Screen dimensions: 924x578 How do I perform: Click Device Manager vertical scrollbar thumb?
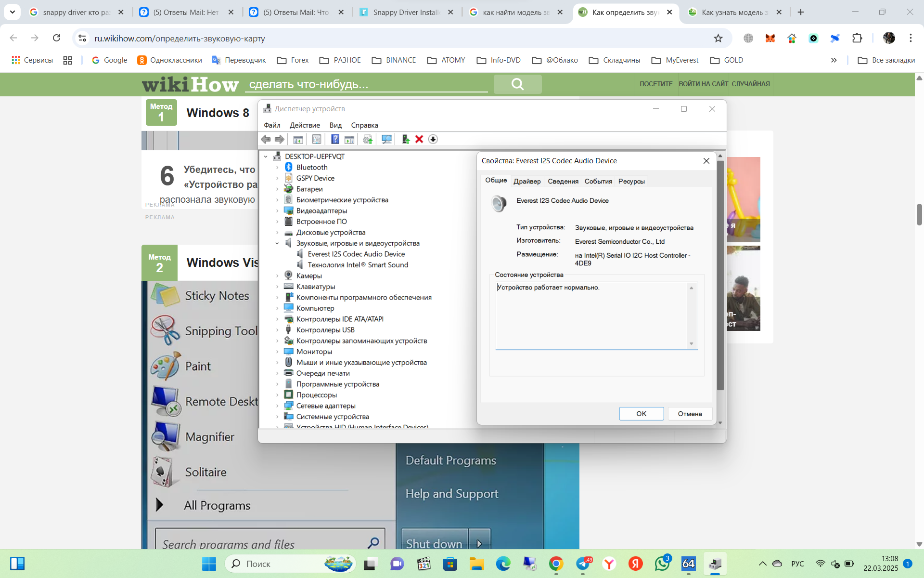click(720, 276)
